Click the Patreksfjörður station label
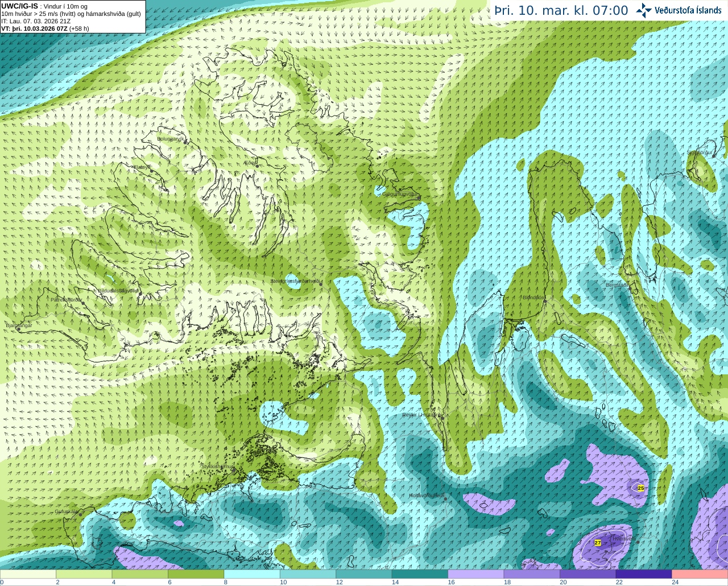728x586 pixels. click(x=67, y=299)
